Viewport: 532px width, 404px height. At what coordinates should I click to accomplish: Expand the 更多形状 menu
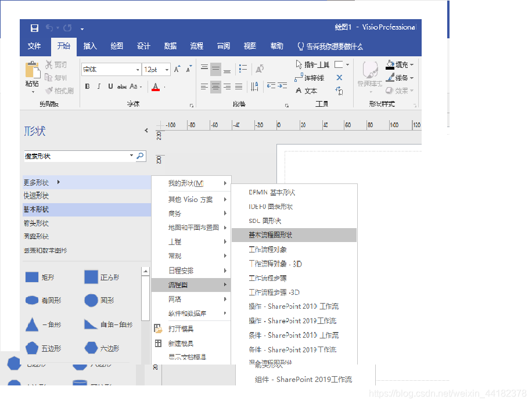87,182
